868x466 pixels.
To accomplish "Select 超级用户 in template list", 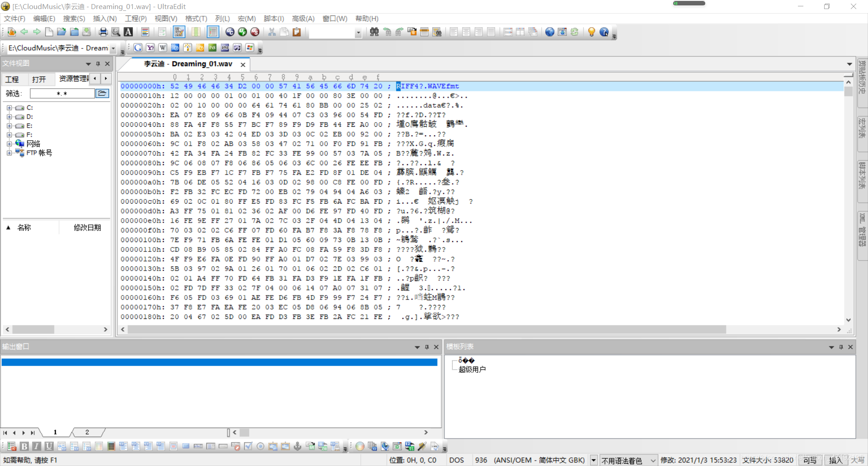I will [x=472, y=370].
